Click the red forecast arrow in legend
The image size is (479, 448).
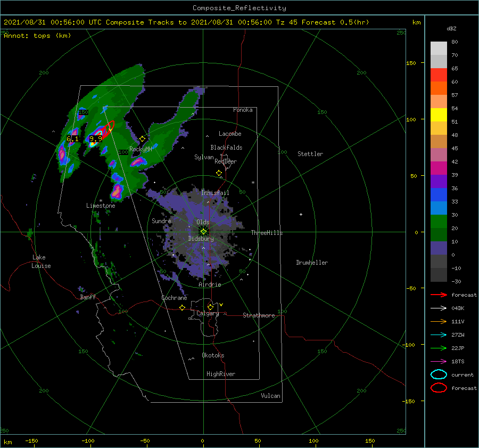[439, 295]
